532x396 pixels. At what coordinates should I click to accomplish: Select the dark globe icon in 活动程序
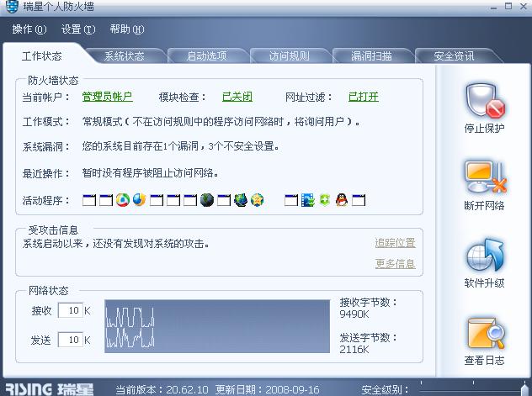[x=207, y=200]
